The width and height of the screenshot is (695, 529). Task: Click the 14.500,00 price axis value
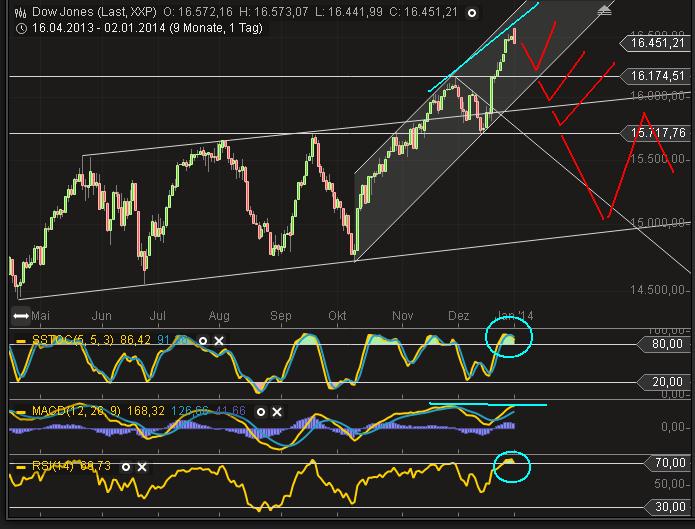click(x=658, y=290)
